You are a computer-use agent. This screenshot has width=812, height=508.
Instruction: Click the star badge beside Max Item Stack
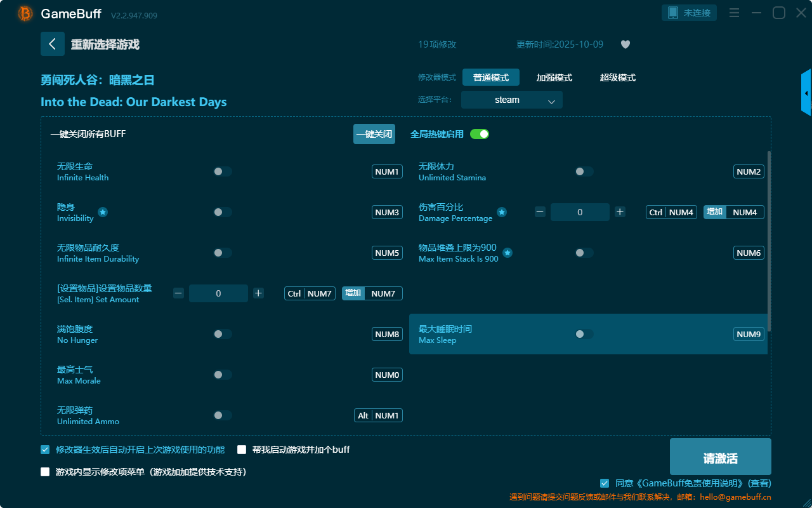[x=507, y=253]
